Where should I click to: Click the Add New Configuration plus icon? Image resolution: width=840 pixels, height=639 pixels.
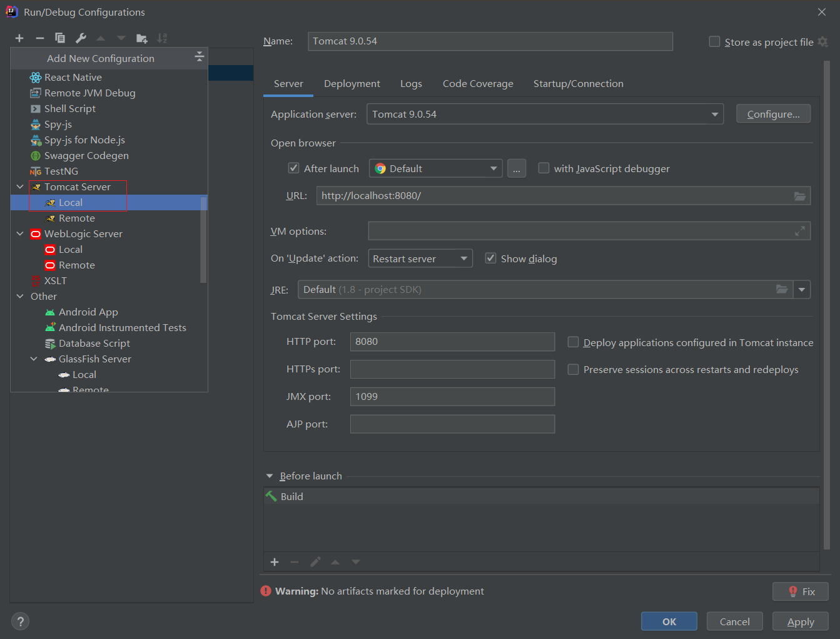19,38
